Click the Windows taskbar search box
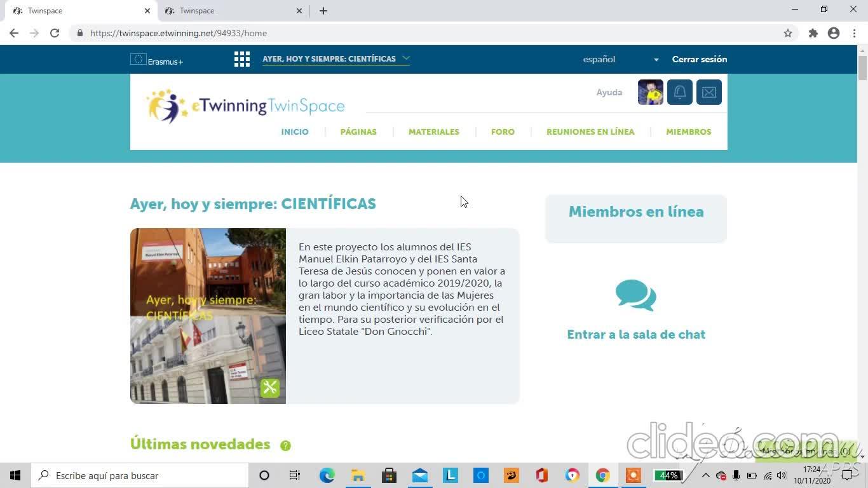Viewport: 868px width, 488px height. [x=141, y=475]
